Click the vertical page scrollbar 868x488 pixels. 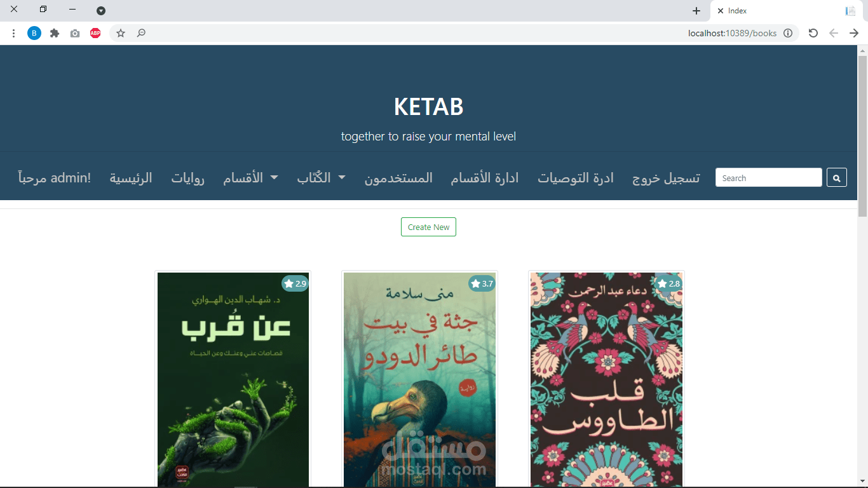click(862, 137)
